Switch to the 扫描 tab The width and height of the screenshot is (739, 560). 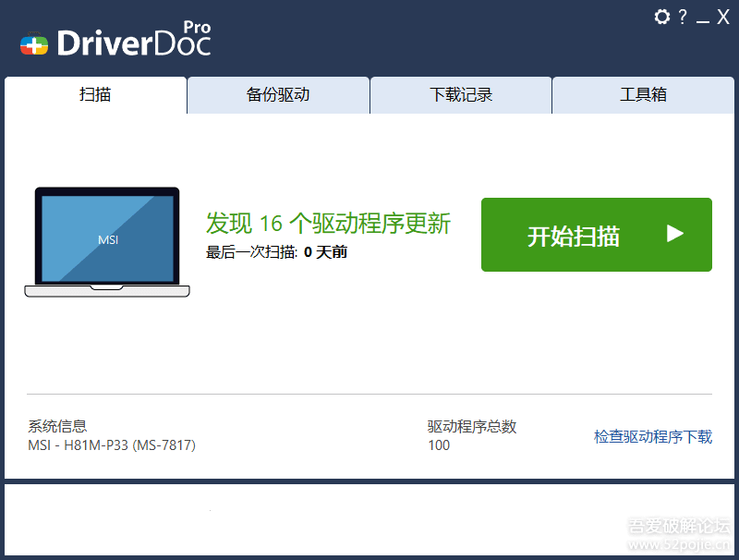[96, 95]
